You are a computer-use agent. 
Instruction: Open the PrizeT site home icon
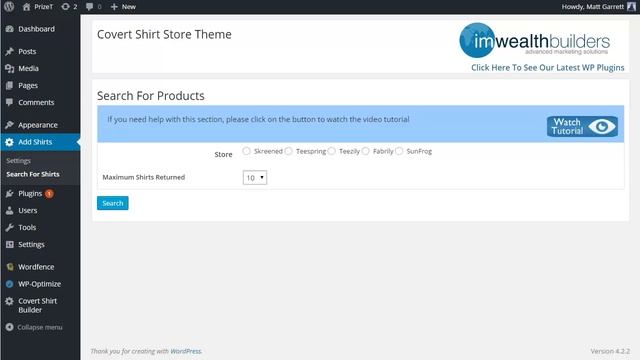[27, 7]
